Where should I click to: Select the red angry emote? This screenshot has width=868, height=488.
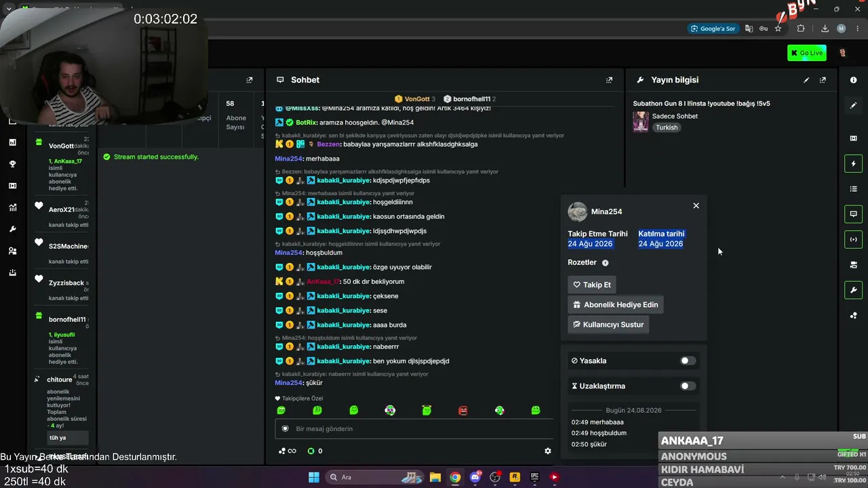pyautogui.click(x=463, y=410)
